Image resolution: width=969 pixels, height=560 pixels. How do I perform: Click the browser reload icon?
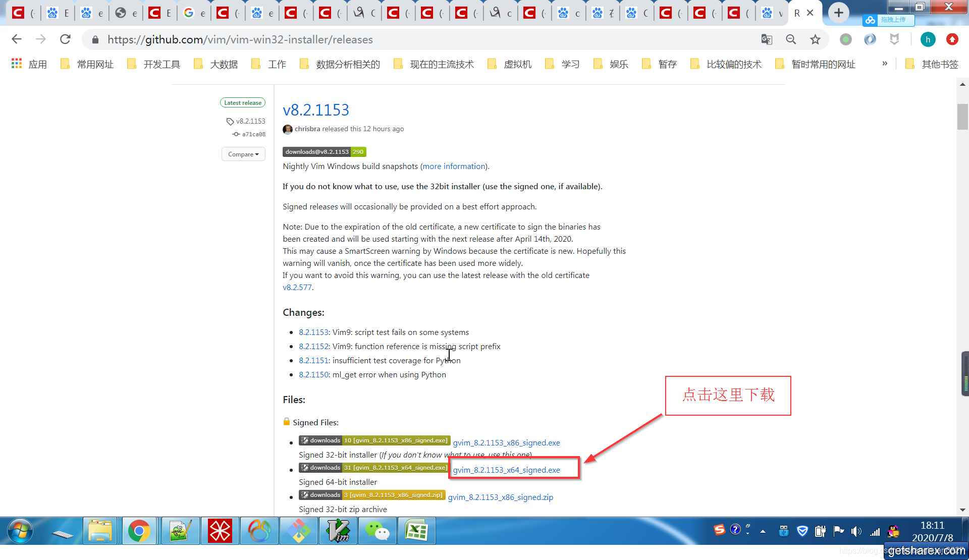pyautogui.click(x=65, y=39)
